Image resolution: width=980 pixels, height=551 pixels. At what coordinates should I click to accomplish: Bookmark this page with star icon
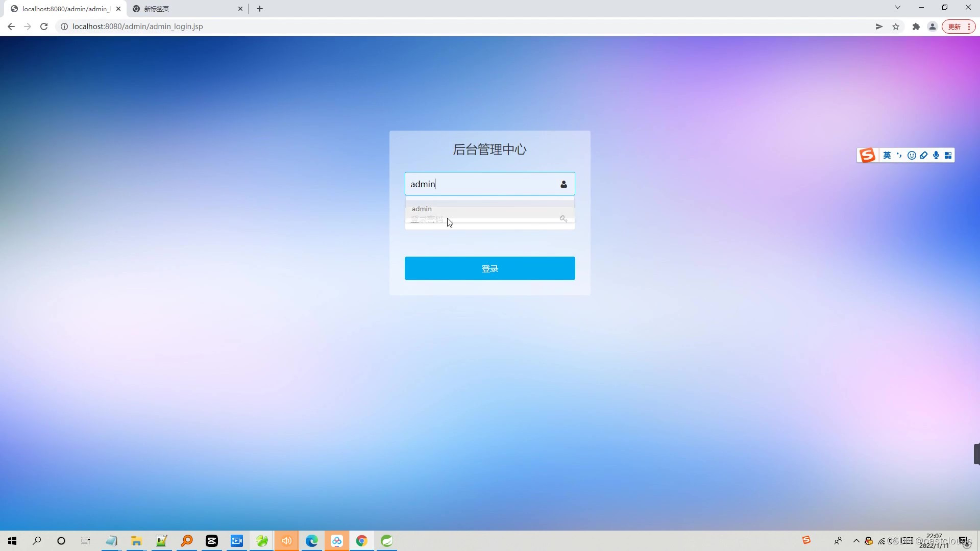[x=896, y=27]
